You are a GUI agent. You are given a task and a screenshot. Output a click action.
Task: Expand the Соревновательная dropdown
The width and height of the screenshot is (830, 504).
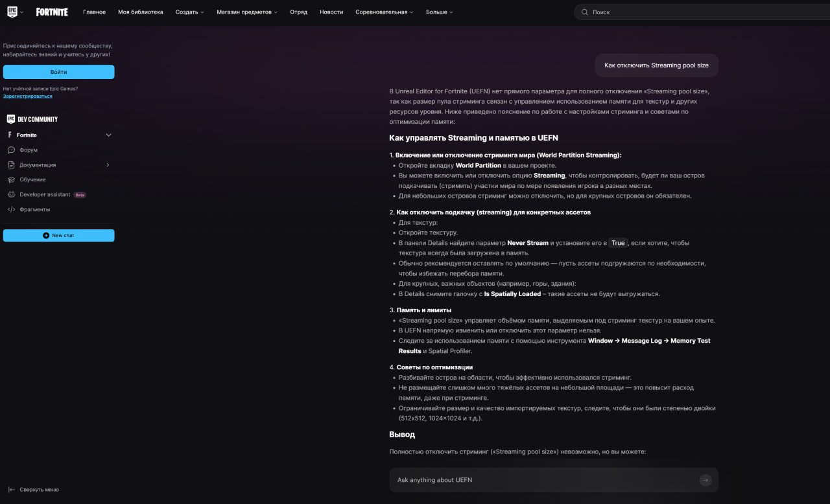385,12
